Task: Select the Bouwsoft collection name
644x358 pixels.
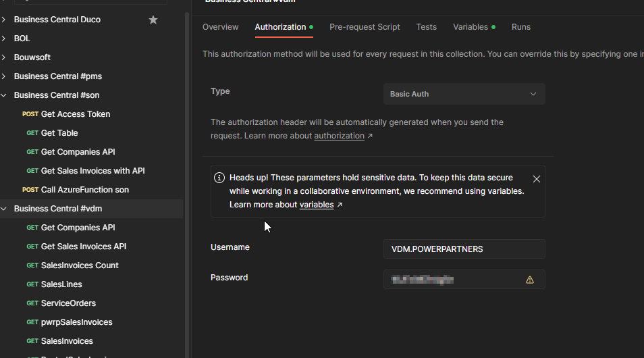Action: tap(32, 57)
